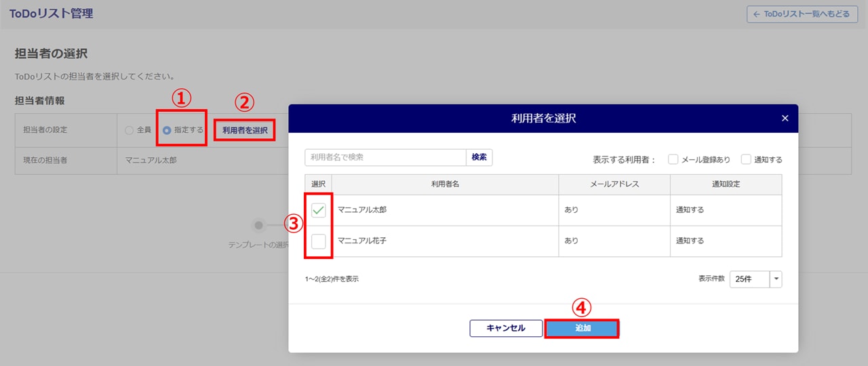Check the マニュアル花子 selection checkbox
868x366 pixels.
(319, 241)
